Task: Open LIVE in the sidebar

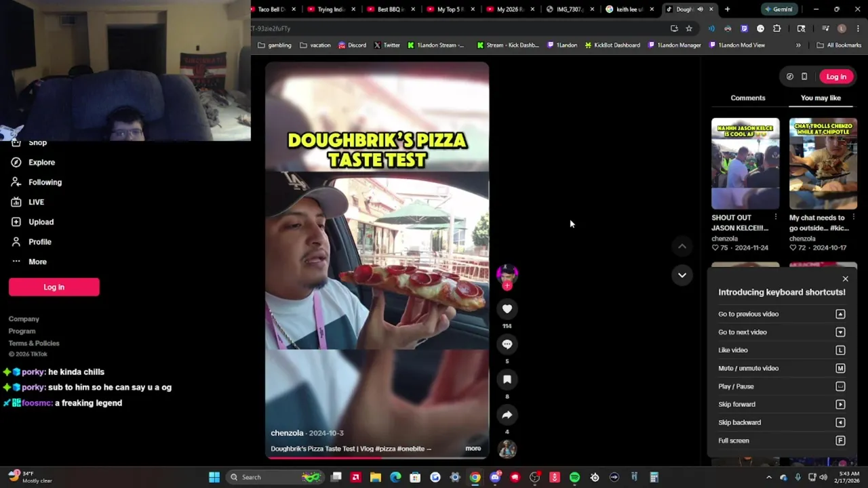Action: click(x=28, y=202)
